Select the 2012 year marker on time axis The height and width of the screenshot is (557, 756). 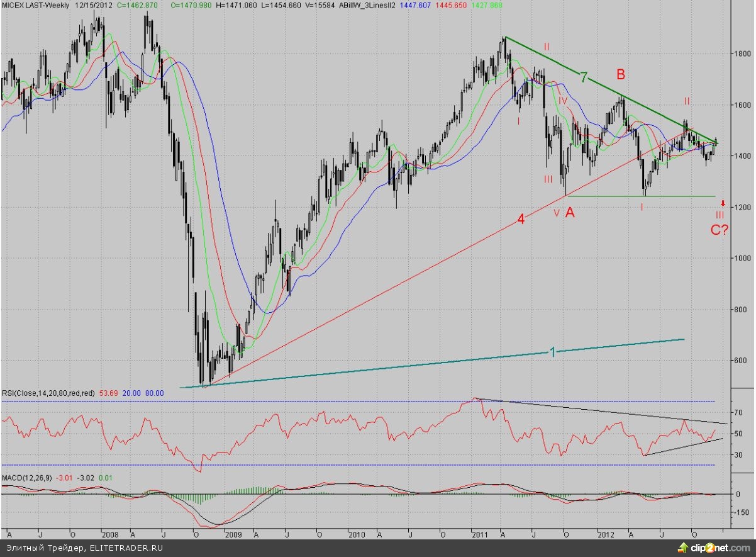tap(605, 535)
